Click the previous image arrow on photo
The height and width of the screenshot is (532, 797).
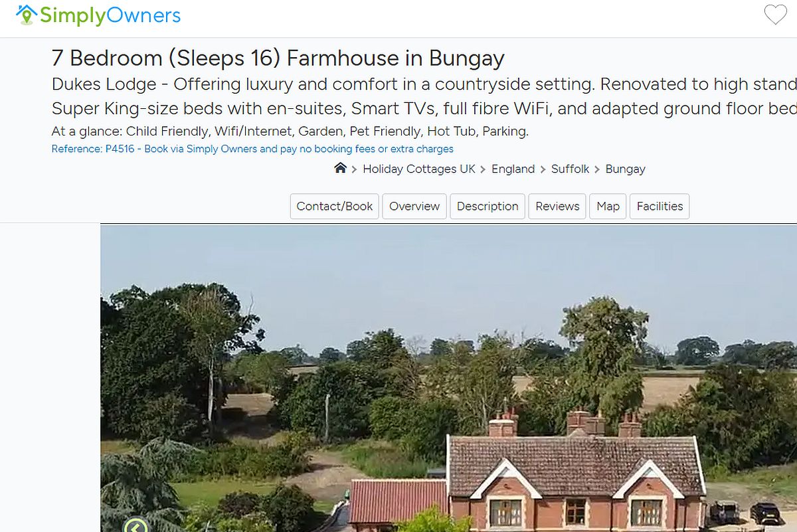(136, 525)
